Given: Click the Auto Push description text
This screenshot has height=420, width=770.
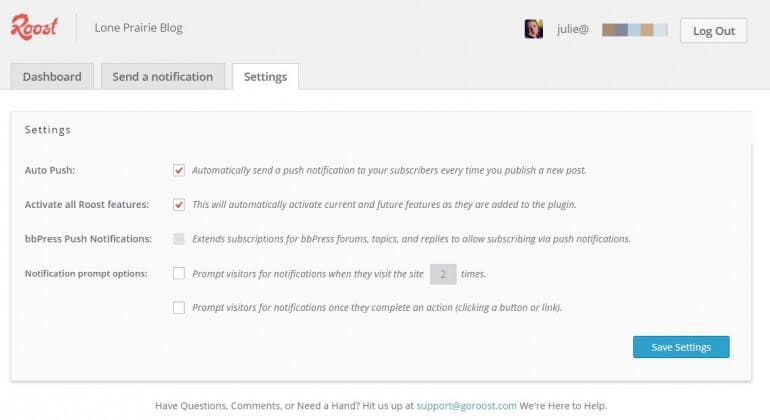Looking at the screenshot, I should pos(389,170).
